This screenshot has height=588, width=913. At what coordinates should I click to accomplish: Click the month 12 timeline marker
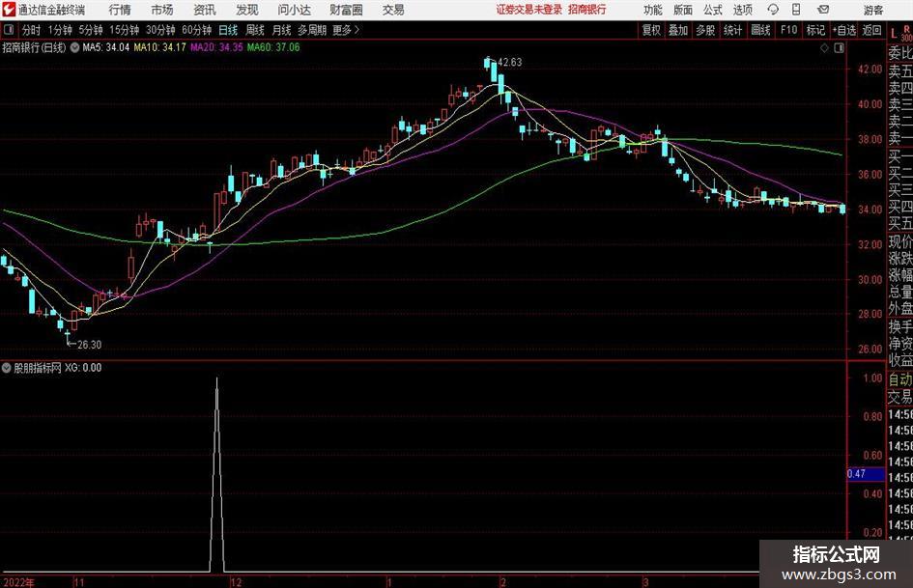point(236,582)
